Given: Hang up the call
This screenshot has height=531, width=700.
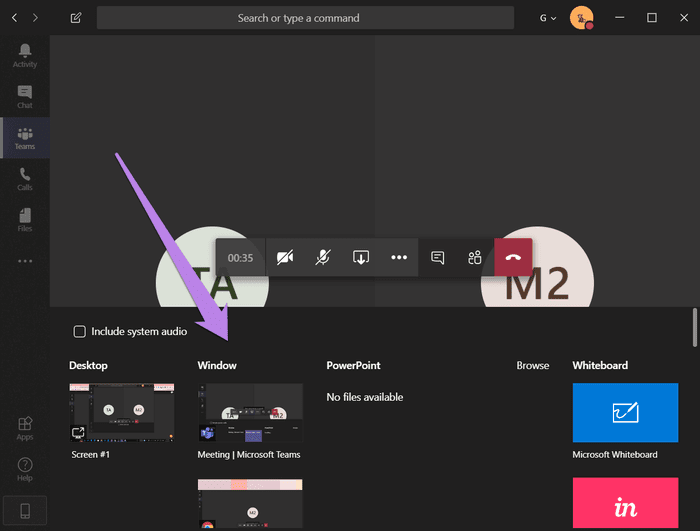Looking at the screenshot, I should [x=513, y=258].
